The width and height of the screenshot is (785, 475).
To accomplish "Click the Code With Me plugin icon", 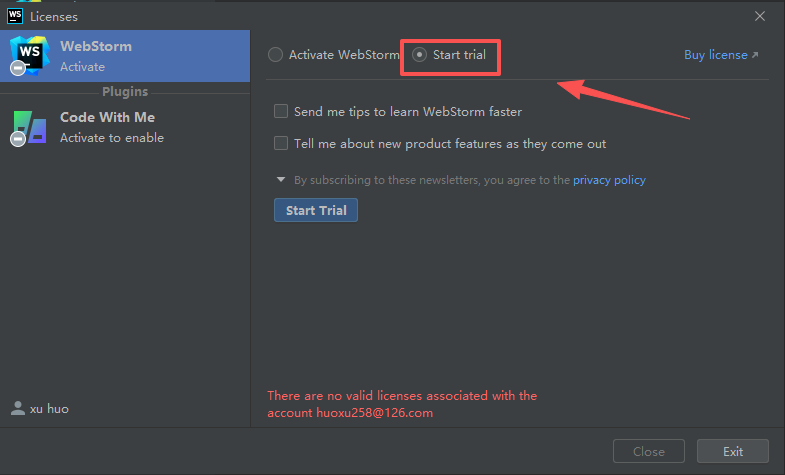I will pos(30,127).
